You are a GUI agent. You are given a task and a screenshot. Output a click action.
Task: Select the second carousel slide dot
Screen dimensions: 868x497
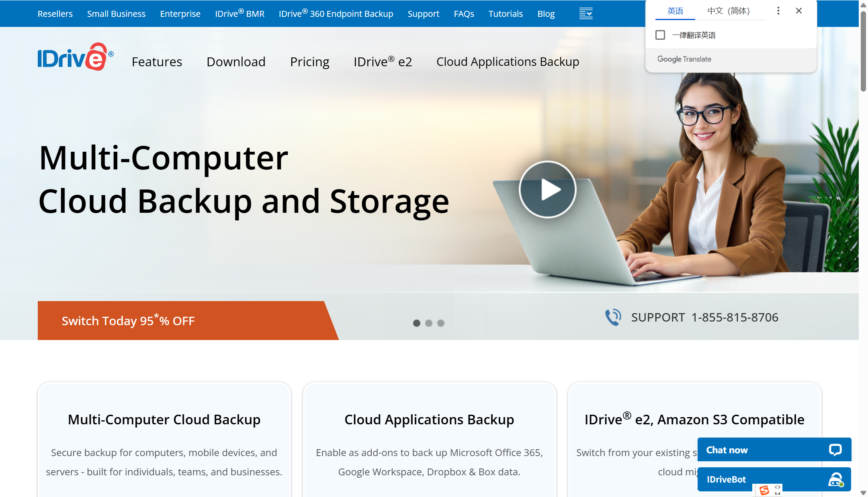click(429, 323)
